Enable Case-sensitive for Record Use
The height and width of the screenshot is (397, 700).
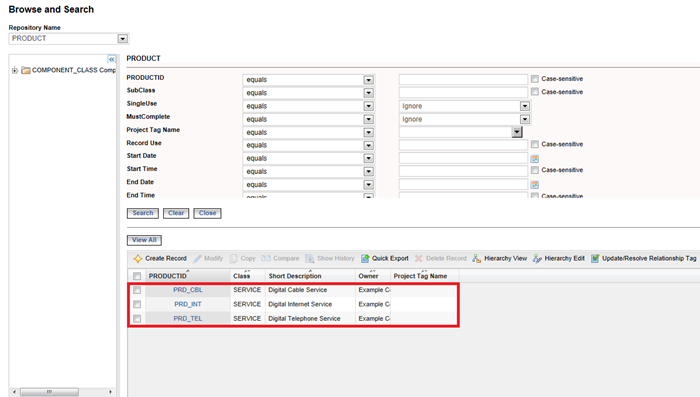pos(535,144)
